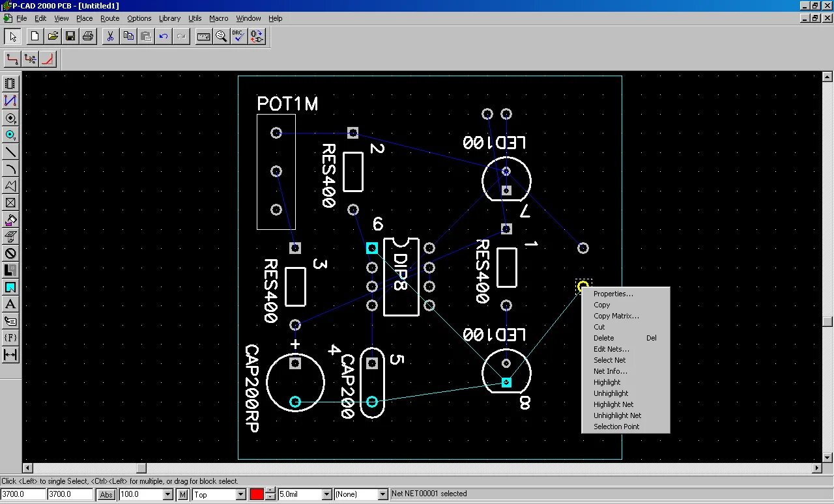834x504 pixels.
Task: Select the route fanout tool
Action: tap(30, 60)
